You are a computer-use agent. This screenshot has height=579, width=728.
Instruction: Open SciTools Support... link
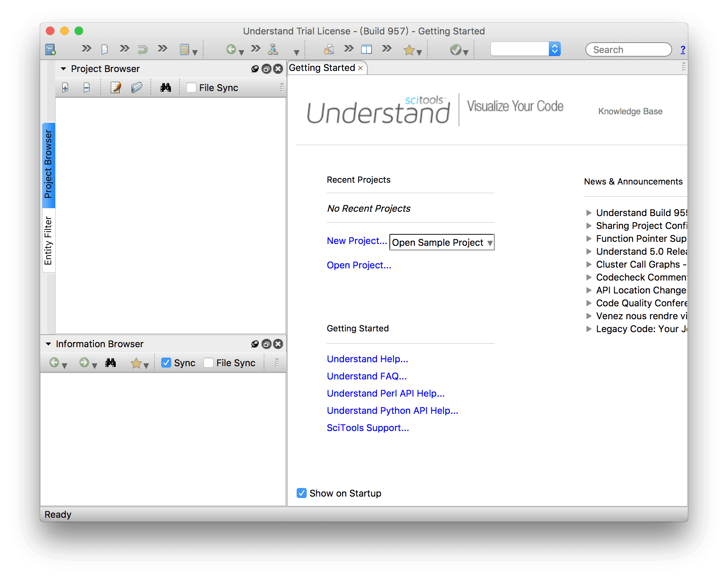point(368,428)
